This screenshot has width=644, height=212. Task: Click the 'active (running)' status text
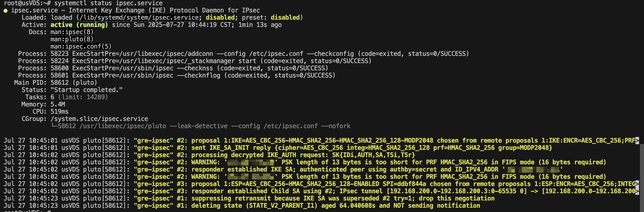pyautogui.click(x=79, y=25)
